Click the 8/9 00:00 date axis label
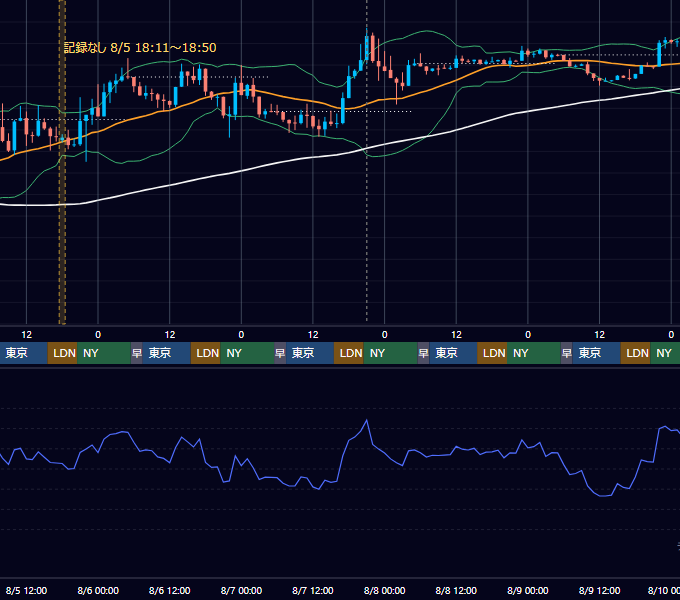Screen dimensions: 680x600 tap(528, 590)
